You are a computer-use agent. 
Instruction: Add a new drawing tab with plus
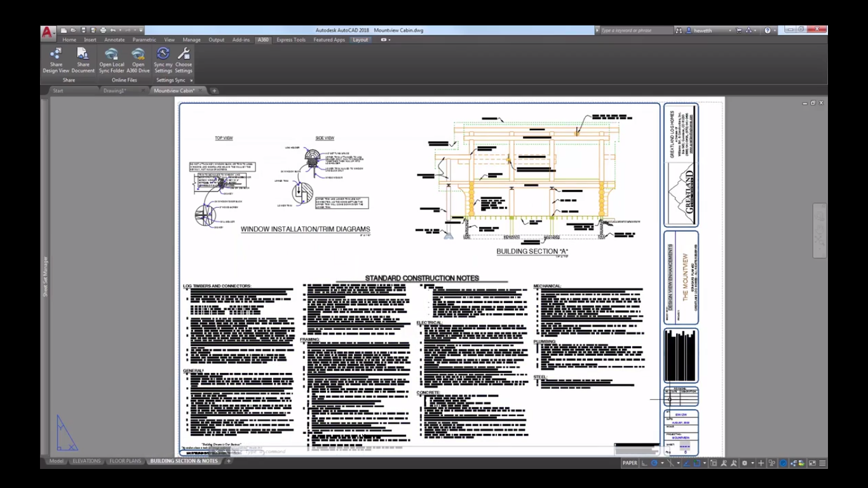point(214,91)
